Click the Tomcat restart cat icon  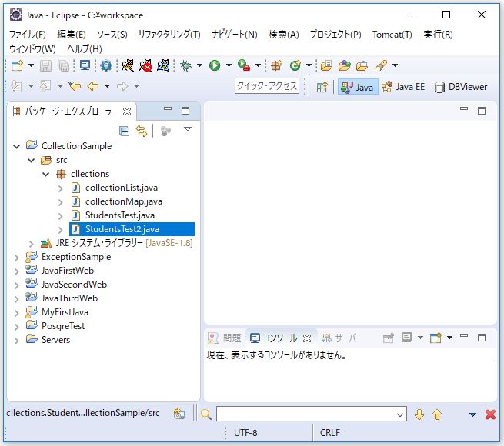[x=163, y=65]
